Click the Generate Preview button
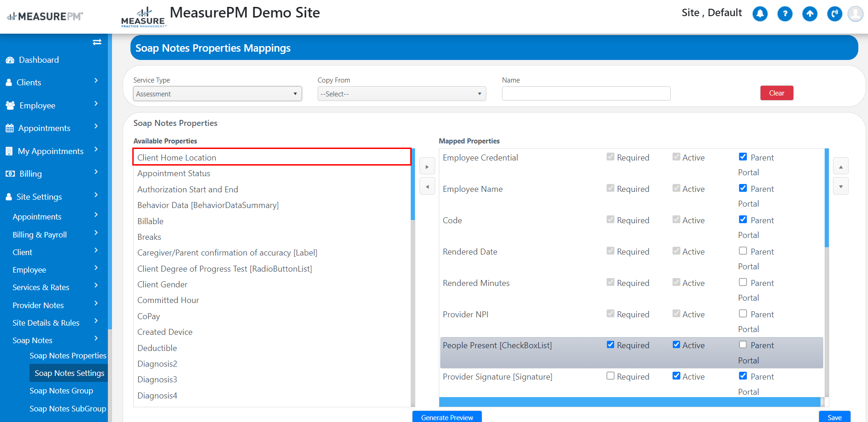Image resolution: width=868 pixels, height=422 pixels. 447,417
